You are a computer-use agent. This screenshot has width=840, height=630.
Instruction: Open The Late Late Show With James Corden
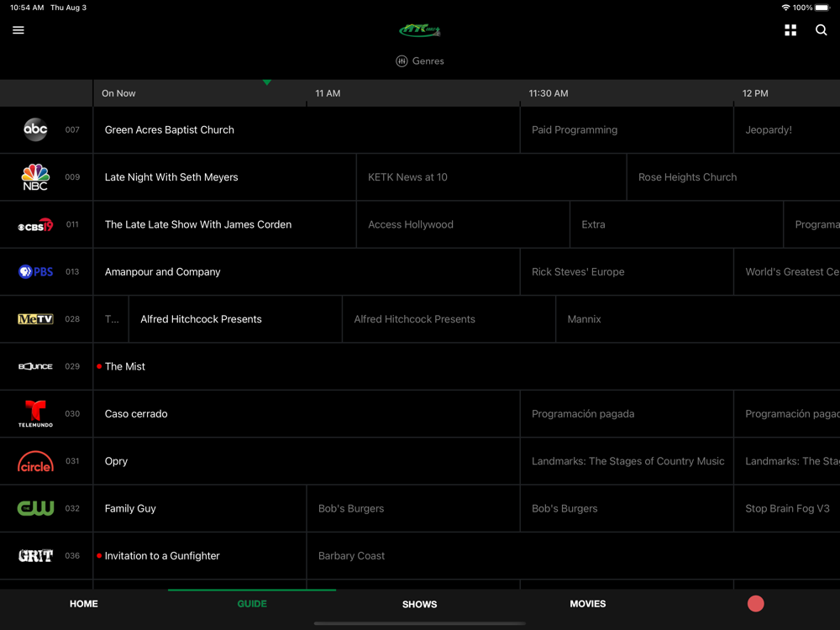pos(224,224)
